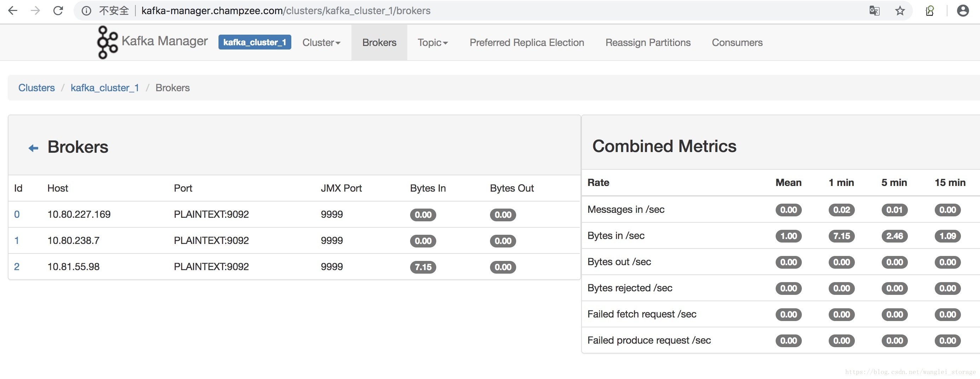The image size is (980, 379).
Task: Click the address bar URL
Action: [x=286, y=11]
